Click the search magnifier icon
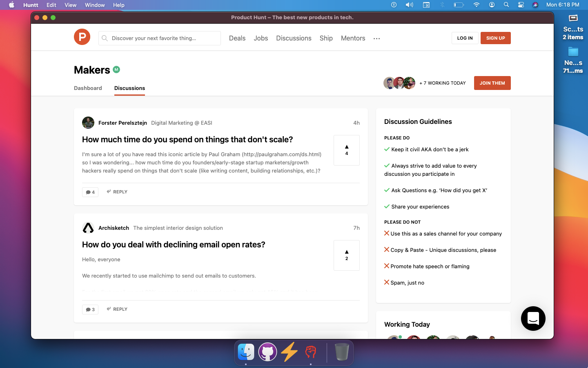The height and width of the screenshot is (368, 588). (x=105, y=38)
